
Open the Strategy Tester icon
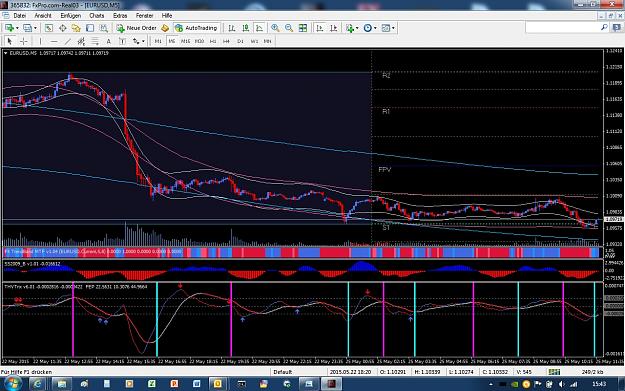104,28
